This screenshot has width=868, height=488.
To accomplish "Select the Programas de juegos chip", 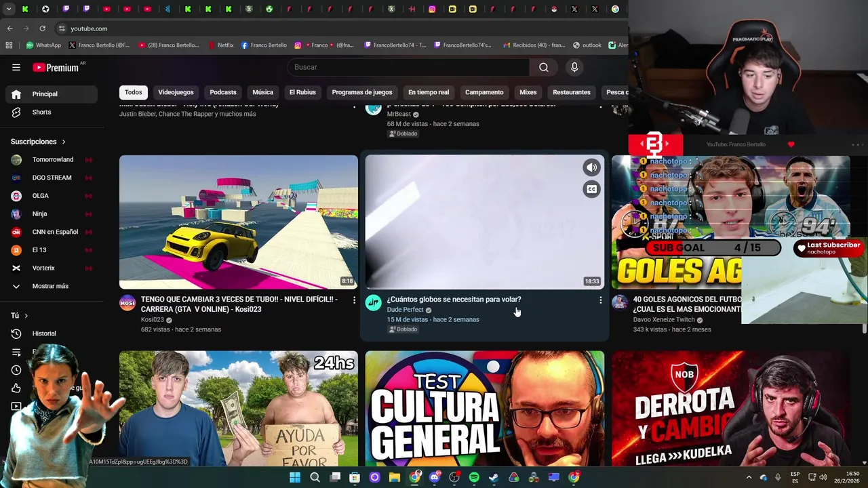I will (x=362, y=92).
